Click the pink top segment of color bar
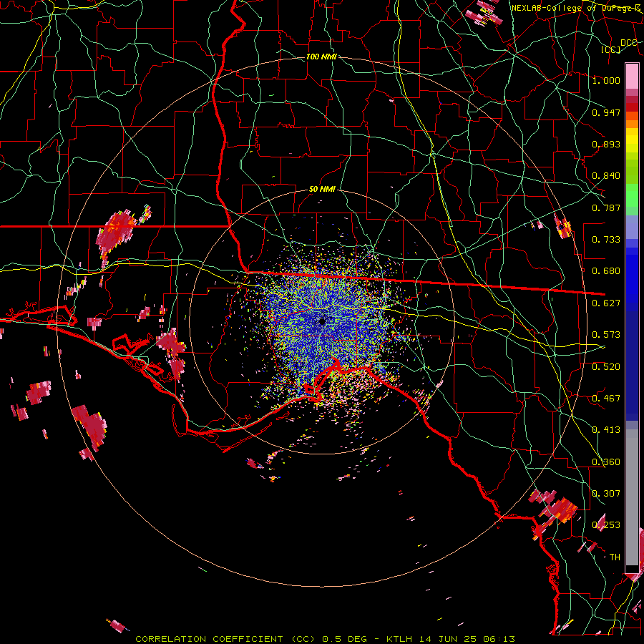The image size is (644, 644). coord(632,76)
